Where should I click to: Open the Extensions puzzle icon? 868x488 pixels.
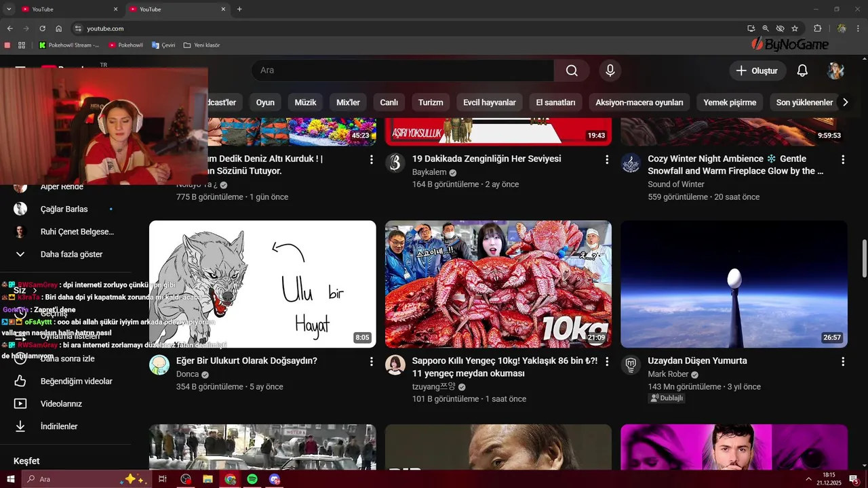point(817,28)
